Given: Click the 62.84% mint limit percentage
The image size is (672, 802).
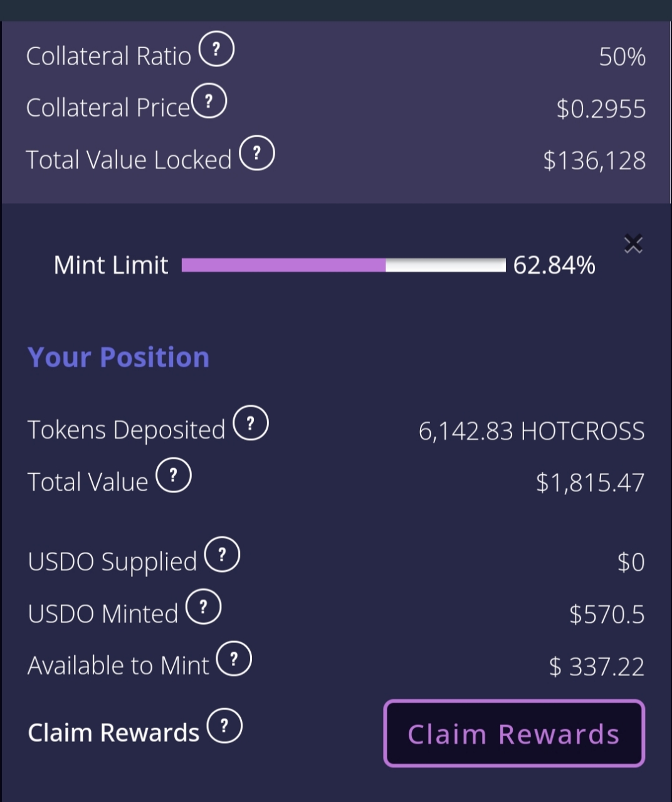Looking at the screenshot, I should pos(554,265).
